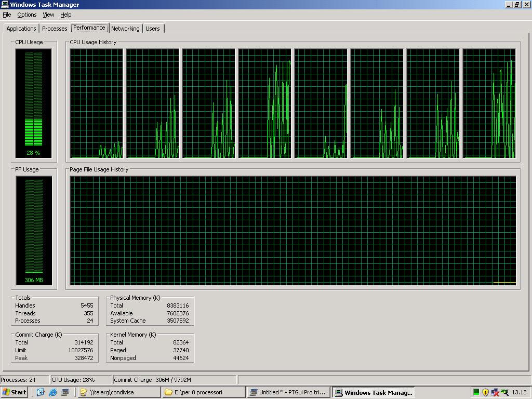Switch to the E:\per 8 processori folder

[x=203, y=392]
